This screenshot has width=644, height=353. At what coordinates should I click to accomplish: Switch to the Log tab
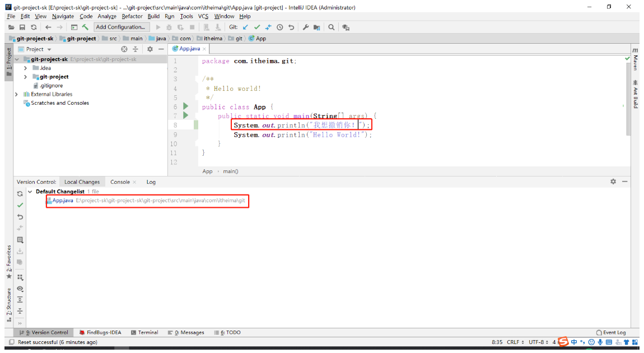coord(151,182)
